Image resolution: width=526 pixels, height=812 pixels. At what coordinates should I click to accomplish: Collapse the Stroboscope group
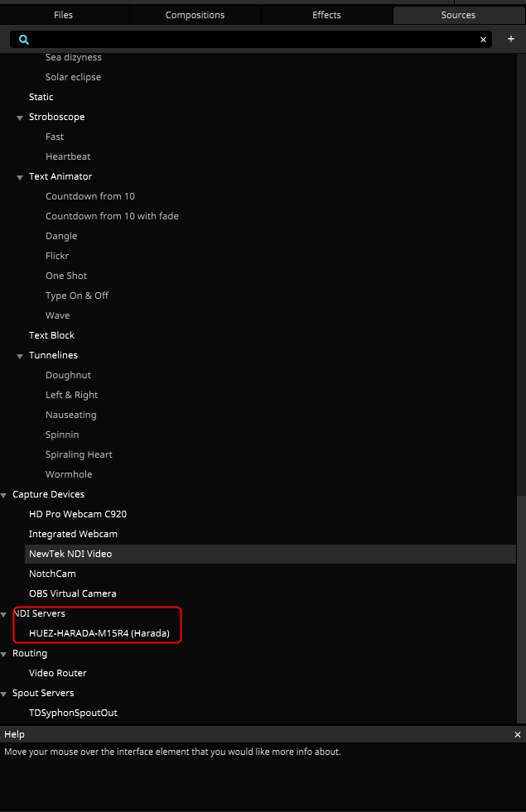coord(20,118)
